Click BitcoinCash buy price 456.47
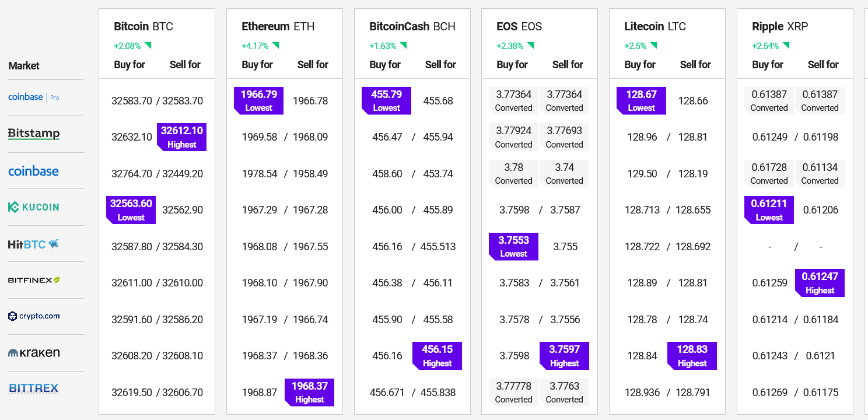Viewport: 868px width, 420px height. tap(387, 137)
